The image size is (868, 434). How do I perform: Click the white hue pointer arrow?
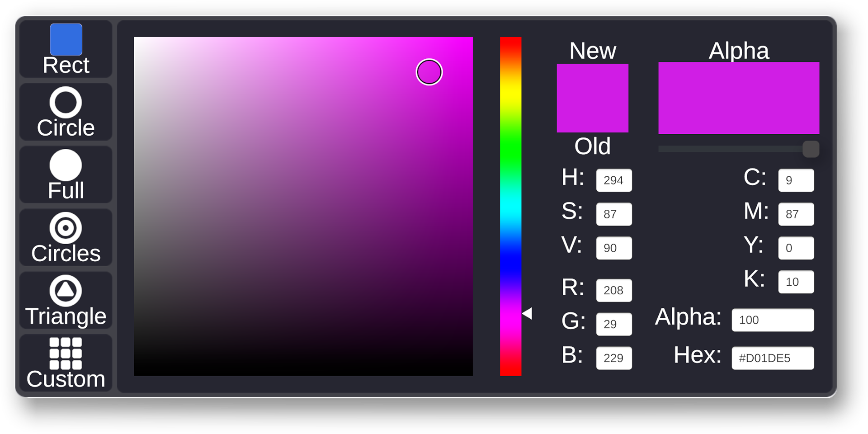527,313
